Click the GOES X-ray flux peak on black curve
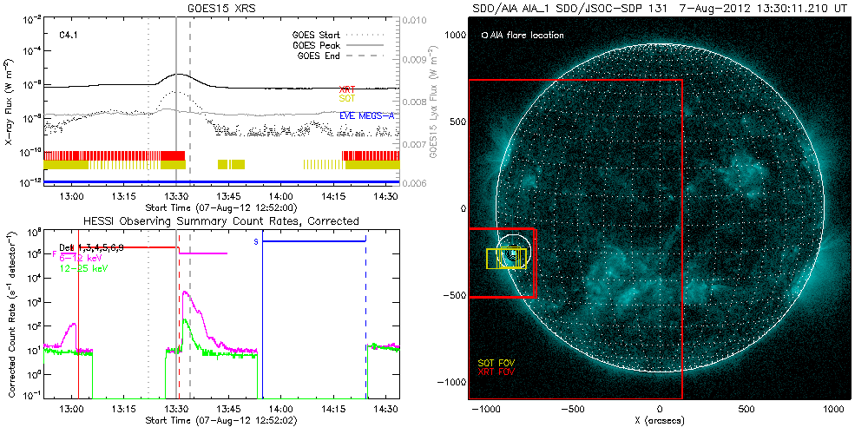The image size is (868, 434). (x=177, y=74)
